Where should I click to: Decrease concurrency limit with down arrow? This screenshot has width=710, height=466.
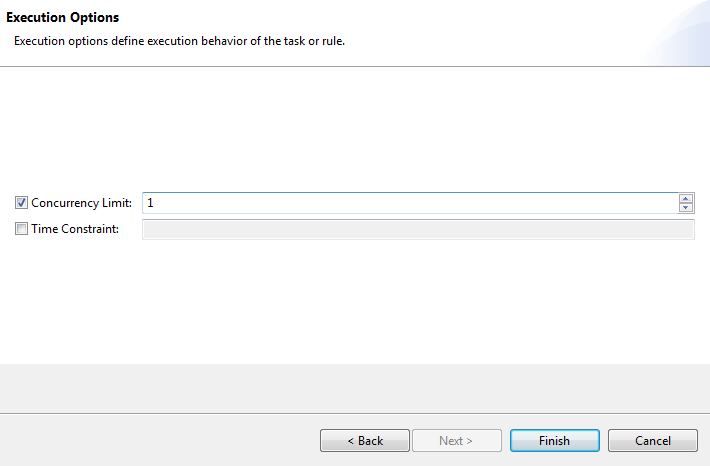tap(686, 207)
